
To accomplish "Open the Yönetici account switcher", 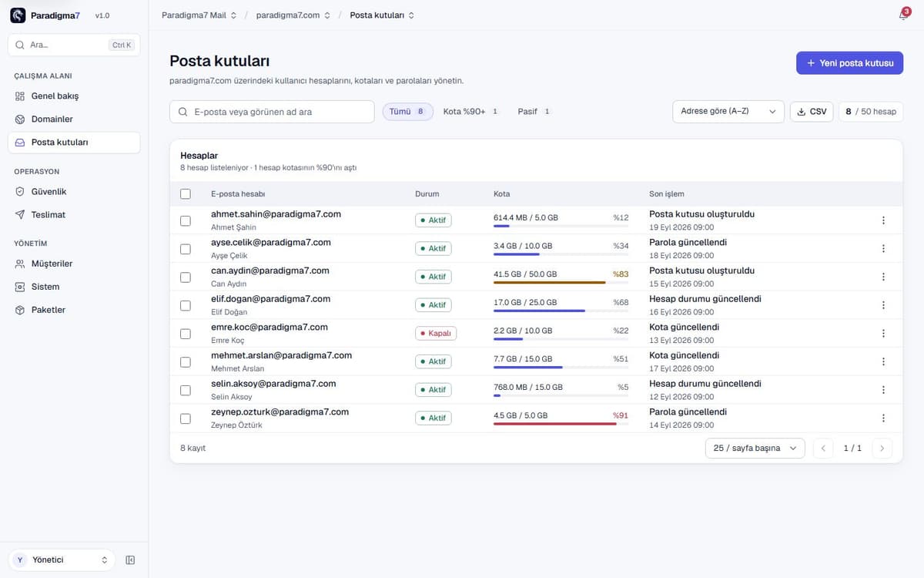I will (x=62, y=560).
